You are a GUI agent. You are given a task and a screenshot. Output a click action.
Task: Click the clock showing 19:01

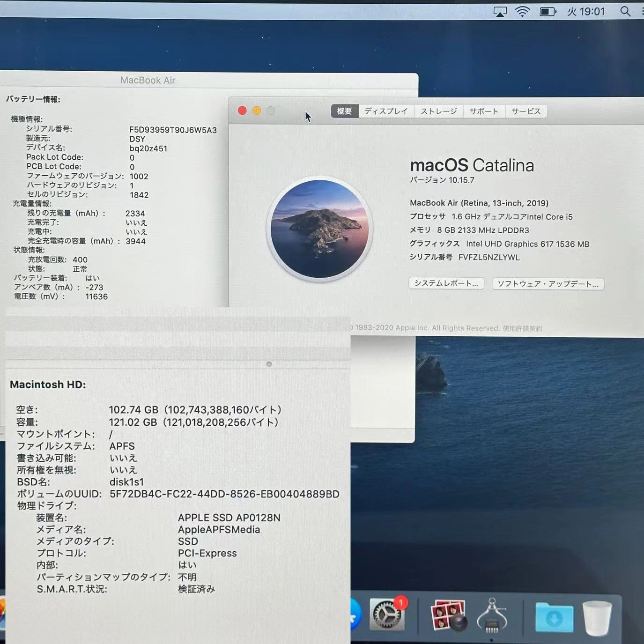click(586, 11)
